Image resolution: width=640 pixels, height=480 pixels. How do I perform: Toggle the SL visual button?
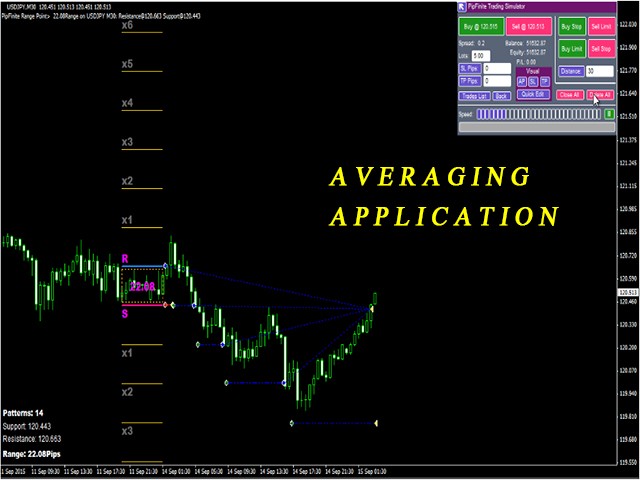point(533,81)
